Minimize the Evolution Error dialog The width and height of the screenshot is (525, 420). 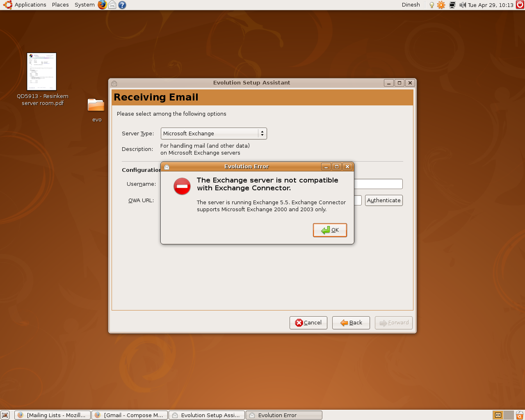click(326, 167)
